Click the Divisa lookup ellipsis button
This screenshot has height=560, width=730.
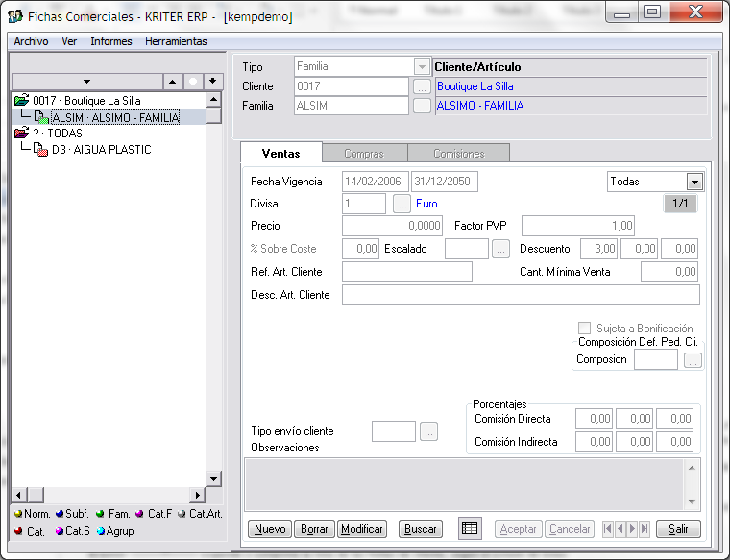point(401,204)
